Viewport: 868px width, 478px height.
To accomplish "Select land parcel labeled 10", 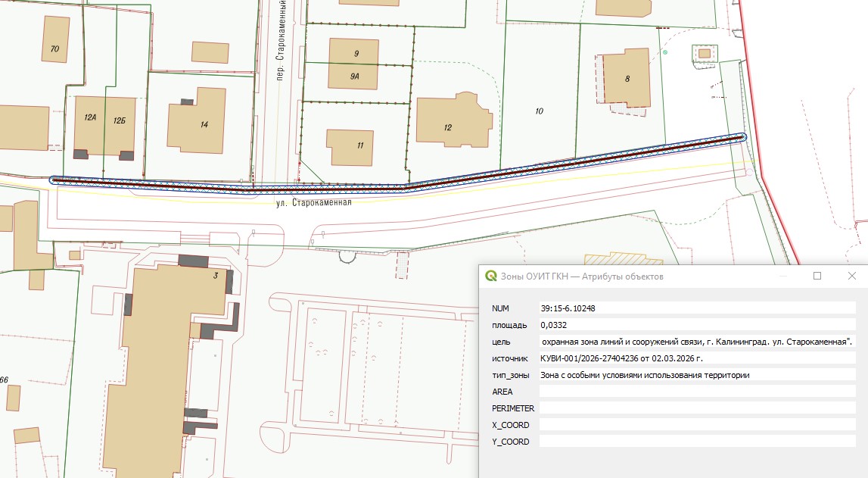I will (x=539, y=111).
